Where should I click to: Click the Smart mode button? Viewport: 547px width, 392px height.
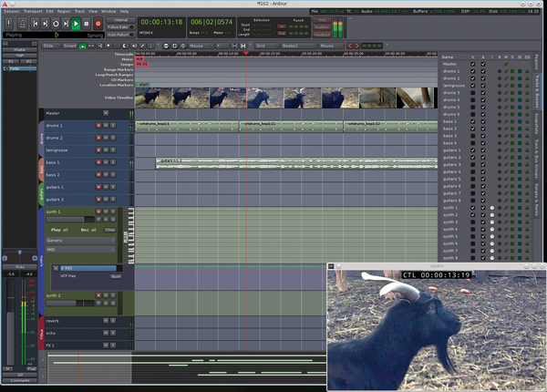(70, 46)
